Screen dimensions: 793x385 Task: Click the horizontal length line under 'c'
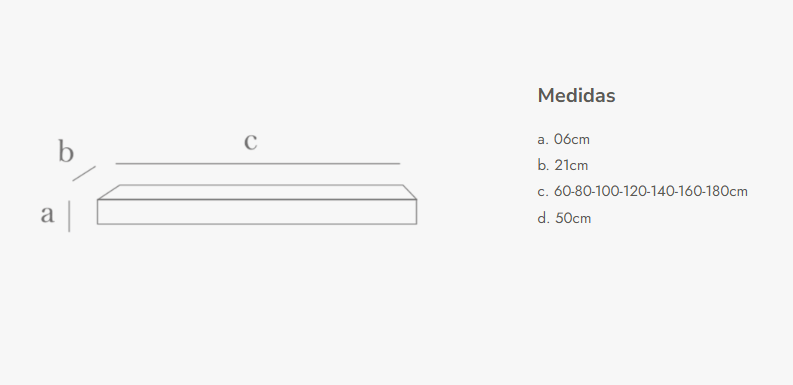pos(257,163)
